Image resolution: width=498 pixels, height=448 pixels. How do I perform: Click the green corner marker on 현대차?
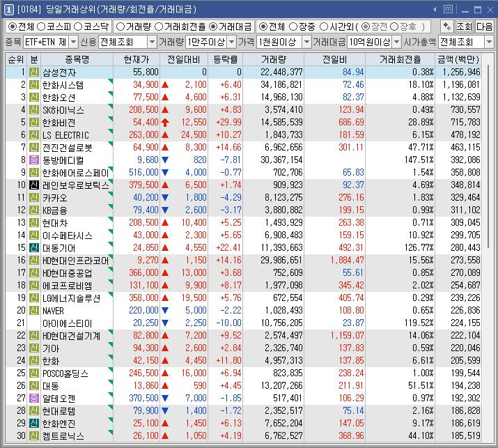pyautogui.click(x=111, y=219)
